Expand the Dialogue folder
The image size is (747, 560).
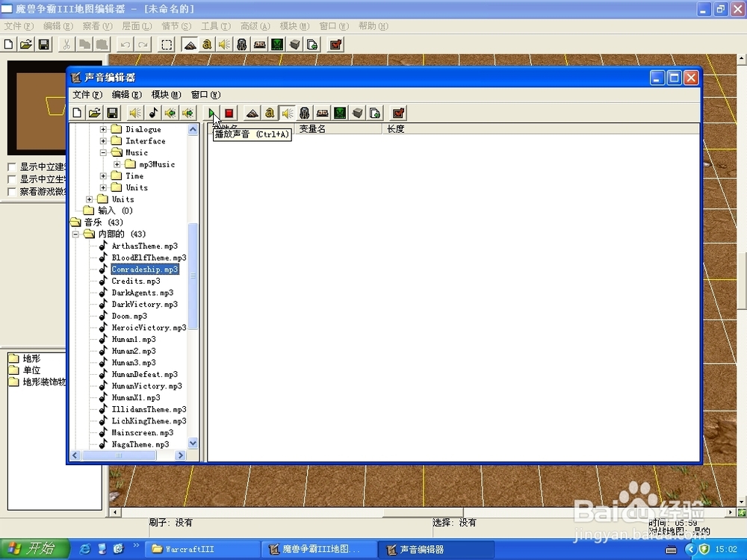point(103,129)
